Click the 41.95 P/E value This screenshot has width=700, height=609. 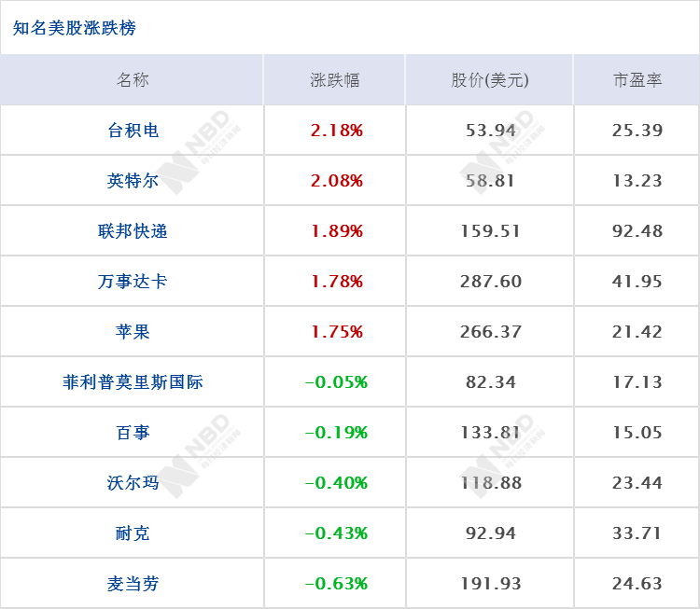point(637,282)
